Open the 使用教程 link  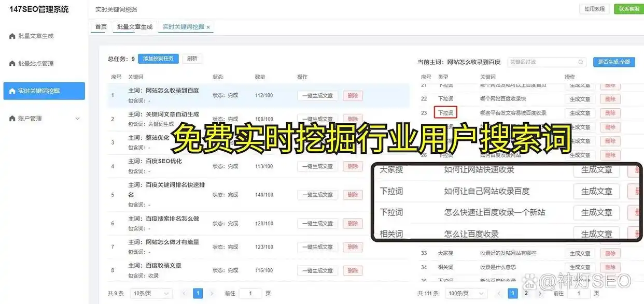tap(594, 9)
